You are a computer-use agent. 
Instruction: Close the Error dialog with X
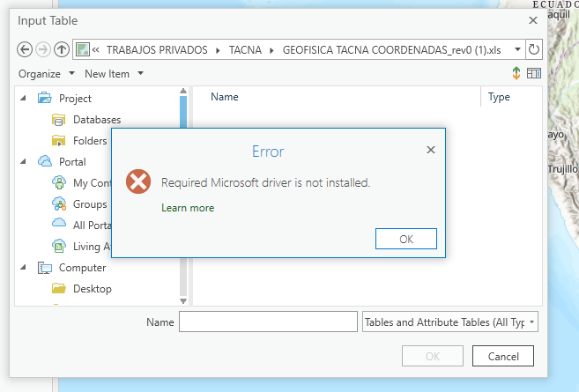click(431, 151)
